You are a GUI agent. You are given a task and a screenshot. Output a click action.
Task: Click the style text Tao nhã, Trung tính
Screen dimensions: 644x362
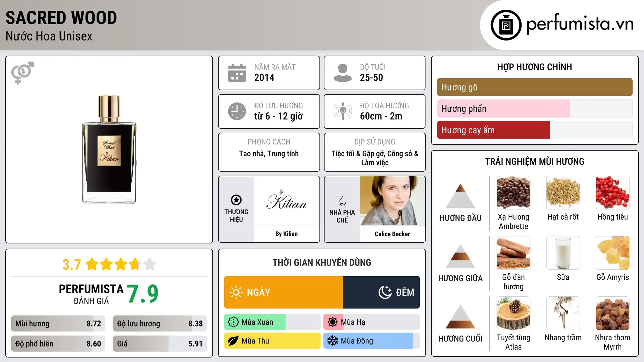[269, 154]
